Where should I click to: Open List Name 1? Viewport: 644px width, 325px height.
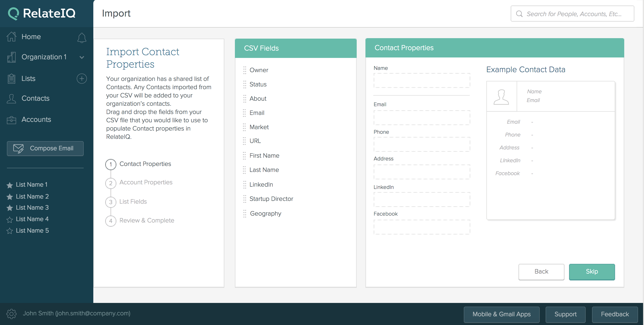[x=32, y=185]
